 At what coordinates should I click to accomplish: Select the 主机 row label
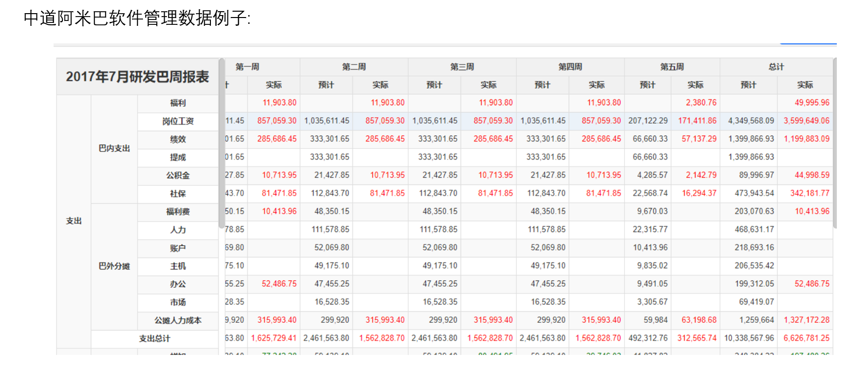click(x=178, y=266)
